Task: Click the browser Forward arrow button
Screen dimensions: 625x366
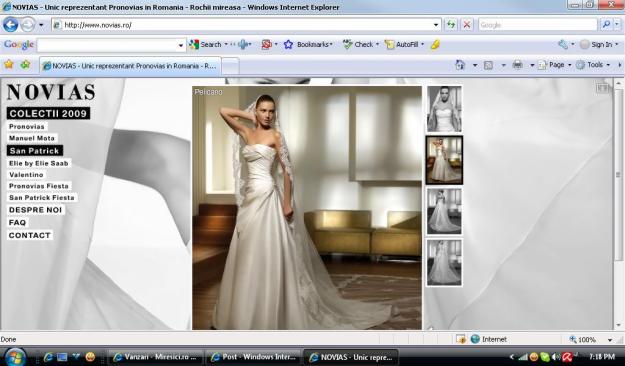Action: [x=28, y=25]
